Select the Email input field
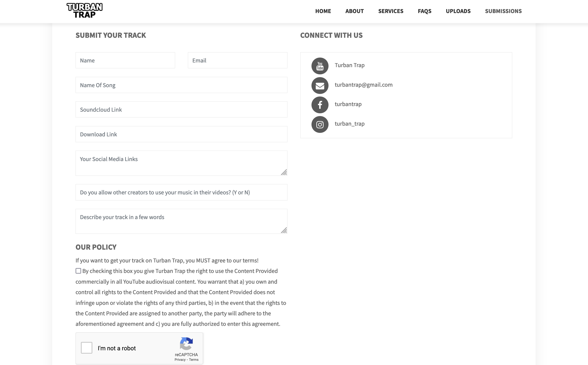Image resolution: width=588 pixels, height=365 pixels. [237, 60]
